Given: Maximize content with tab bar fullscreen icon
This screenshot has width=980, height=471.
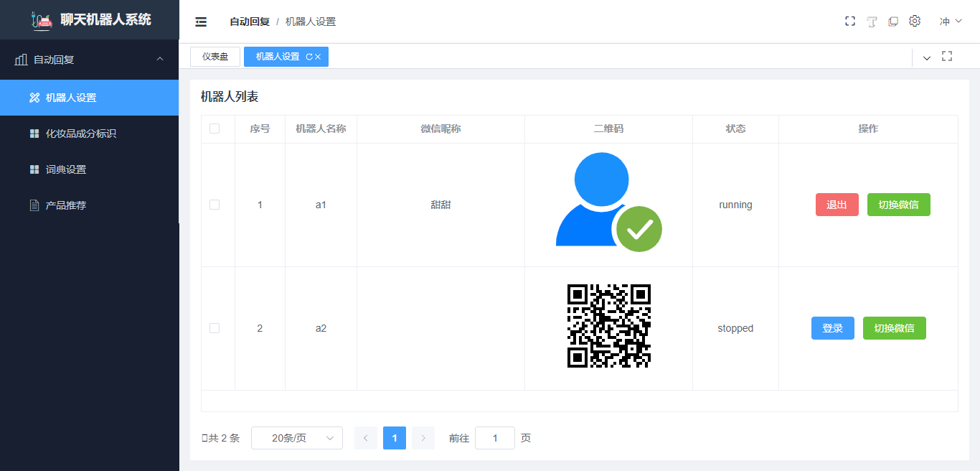Looking at the screenshot, I should [947, 57].
